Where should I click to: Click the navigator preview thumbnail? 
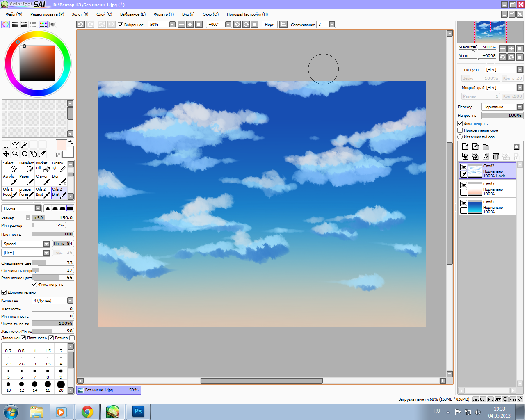491,32
